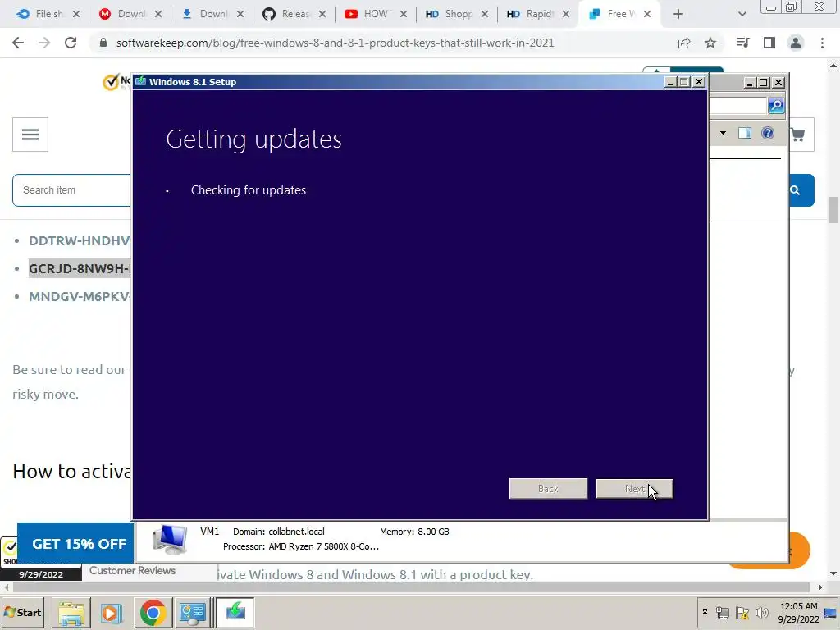The width and height of the screenshot is (840, 630).
Task: Close the GitHub Releases tab
Action: (x=322, y=15)
